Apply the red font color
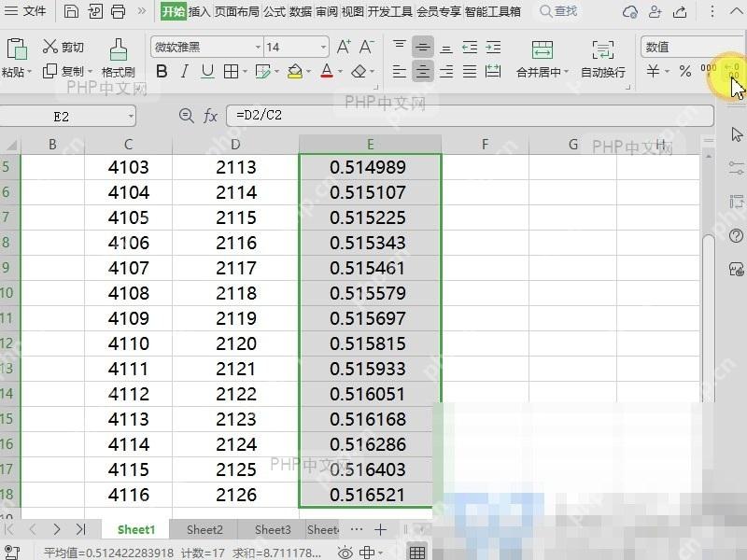The image size is (747, 560). (x=327, y=72)
